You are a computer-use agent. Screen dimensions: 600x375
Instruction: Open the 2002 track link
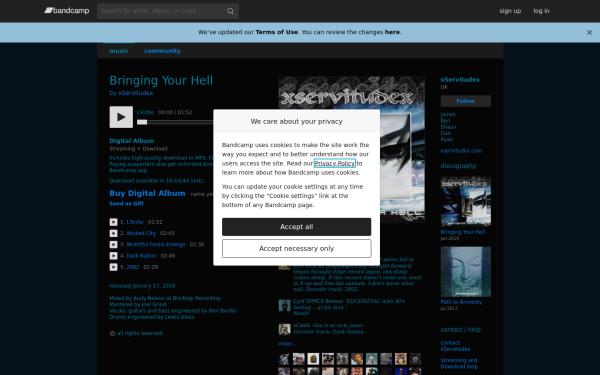(133, 267)
